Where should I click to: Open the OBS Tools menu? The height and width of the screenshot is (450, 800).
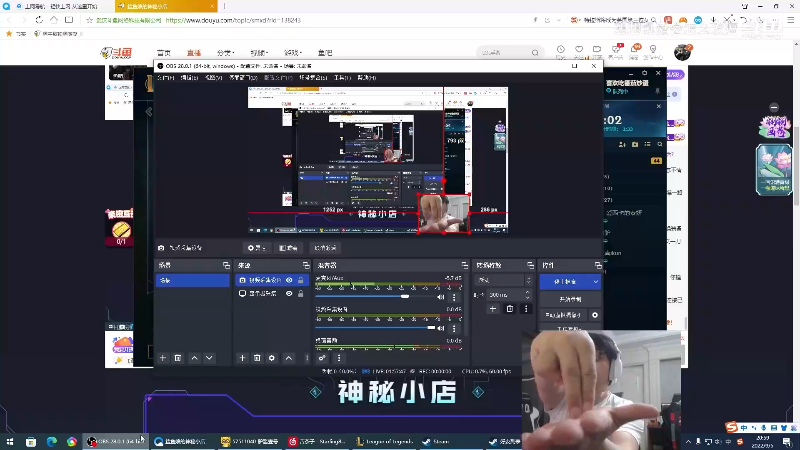(342, 78)
